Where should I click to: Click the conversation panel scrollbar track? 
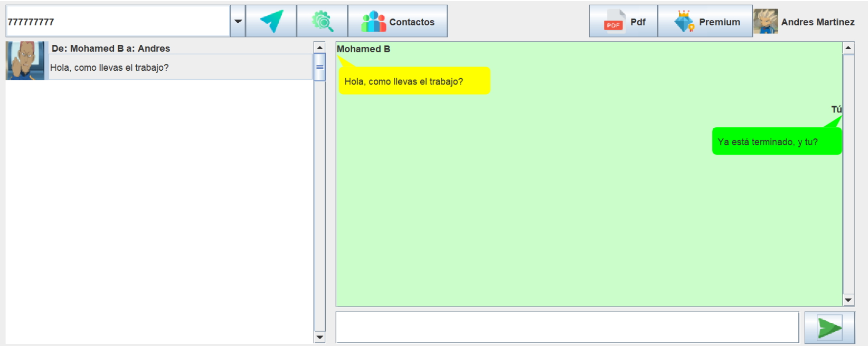[848, 174]
